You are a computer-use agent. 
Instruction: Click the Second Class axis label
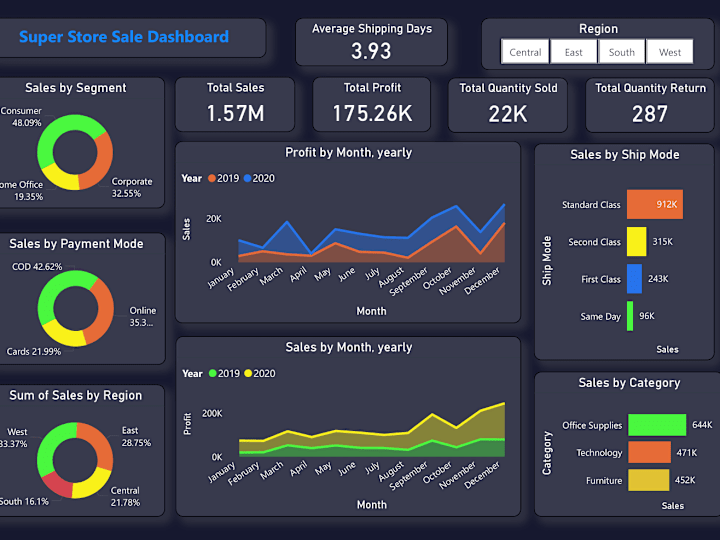click(594, 242)
